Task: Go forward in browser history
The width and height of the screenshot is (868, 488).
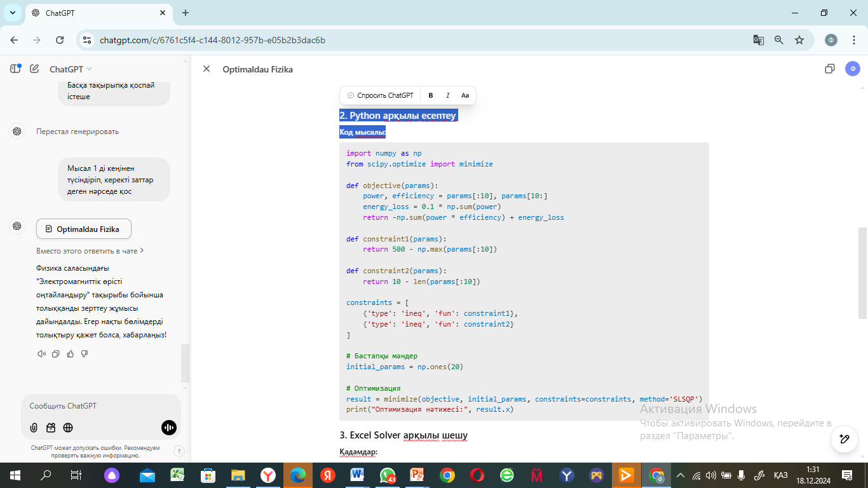Action: [37, 39]
